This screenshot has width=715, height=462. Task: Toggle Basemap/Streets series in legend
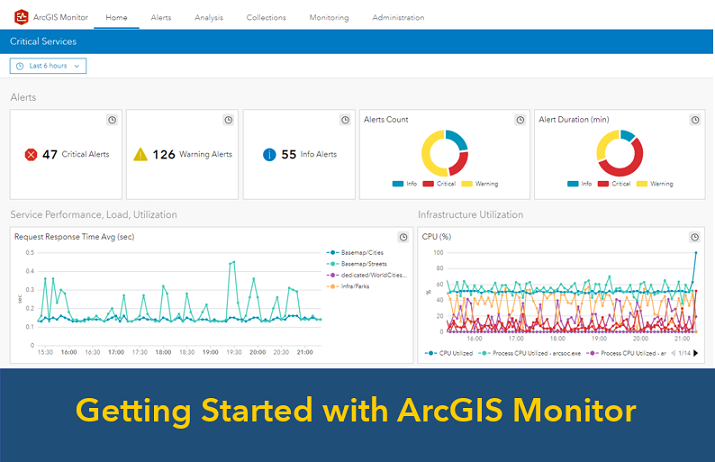tap(357, 264)
